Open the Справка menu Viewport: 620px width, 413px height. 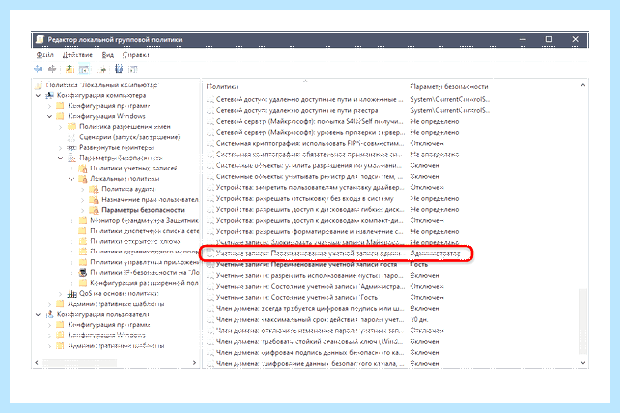(x=136, y=55)
